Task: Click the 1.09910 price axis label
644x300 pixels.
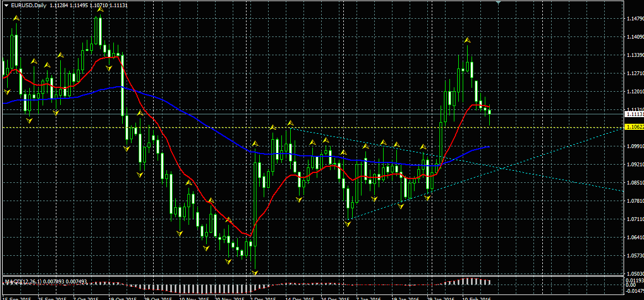Action: pyautogui.click(x=634, y=146)
